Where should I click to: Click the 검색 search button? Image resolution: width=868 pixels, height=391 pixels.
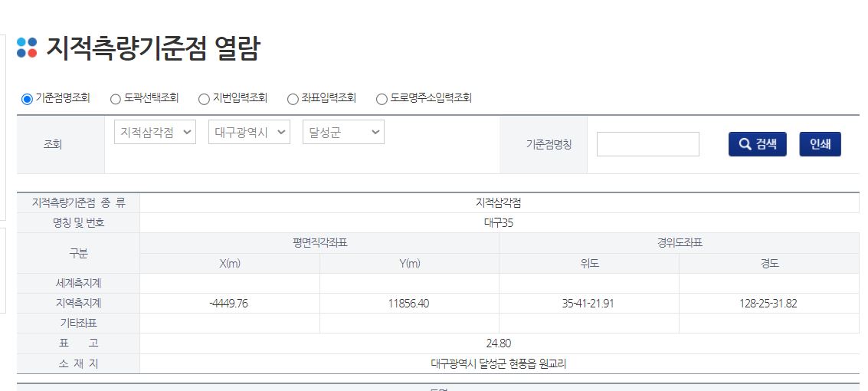coord(757,144)
